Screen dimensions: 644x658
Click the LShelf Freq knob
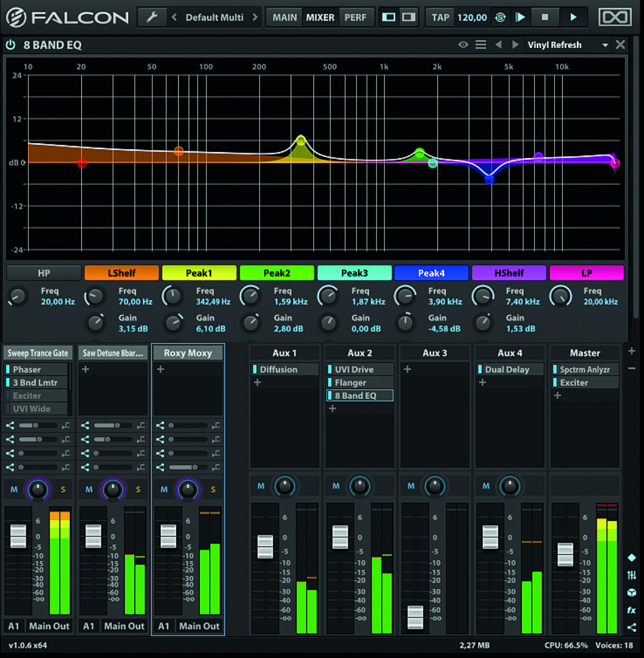pyautogui.click(x=95, y=296)
